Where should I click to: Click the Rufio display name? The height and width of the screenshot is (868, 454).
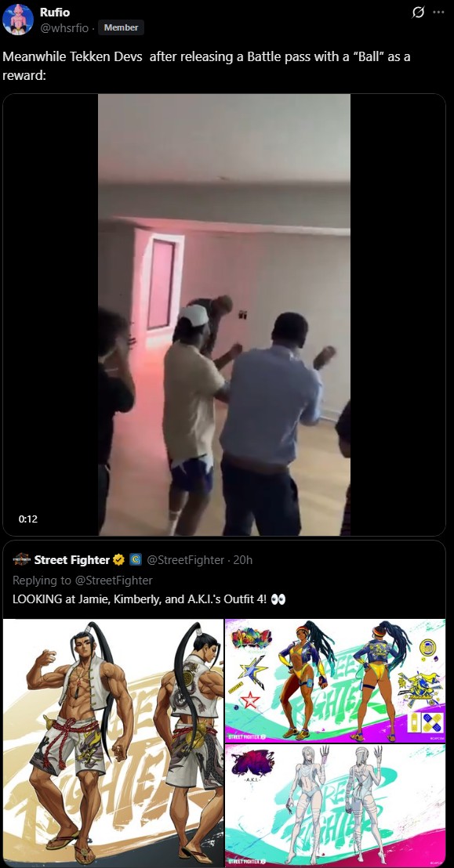[55, 12]
